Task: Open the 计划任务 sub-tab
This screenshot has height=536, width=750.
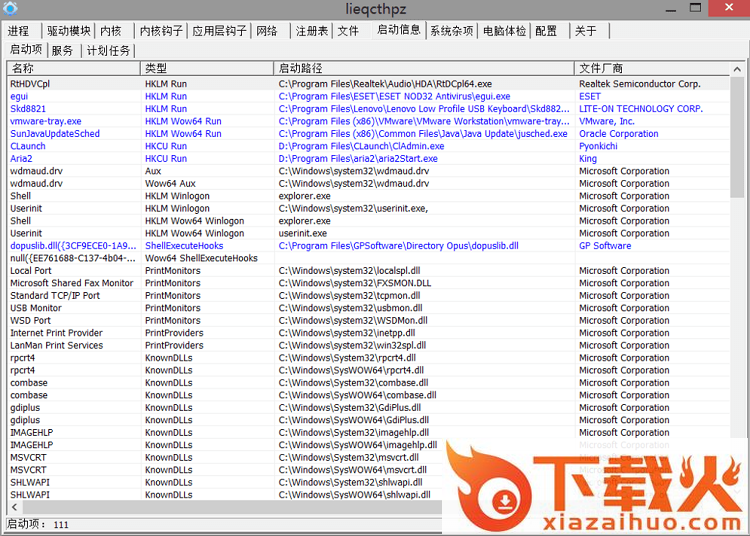Action: (x=108, y=51)
